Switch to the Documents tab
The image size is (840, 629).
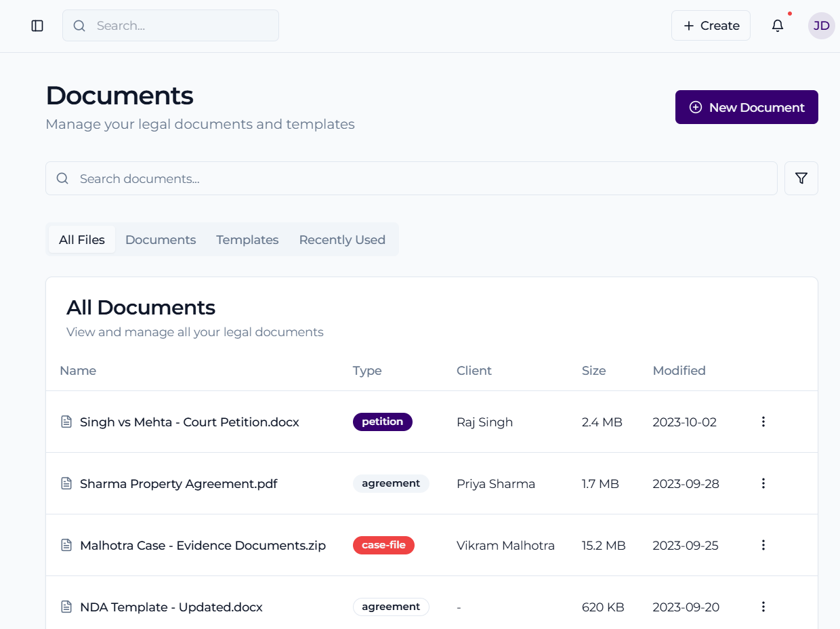161,240
